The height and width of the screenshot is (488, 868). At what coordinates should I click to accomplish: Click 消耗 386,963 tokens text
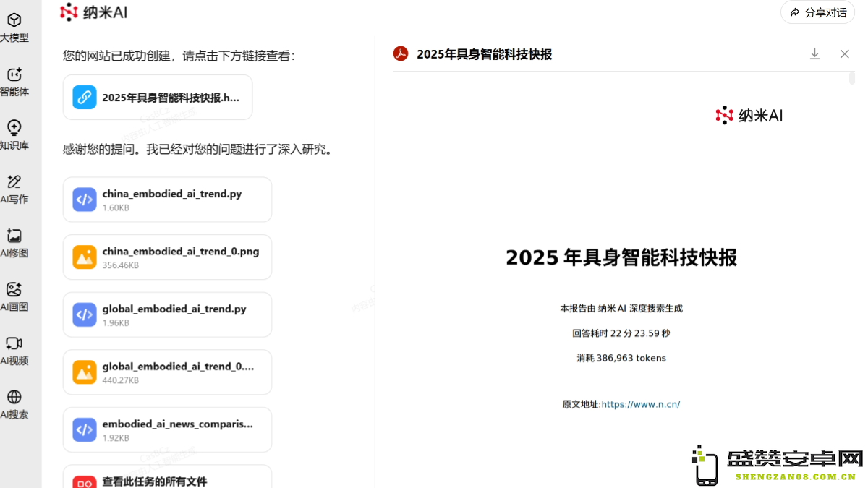point(621,358)
